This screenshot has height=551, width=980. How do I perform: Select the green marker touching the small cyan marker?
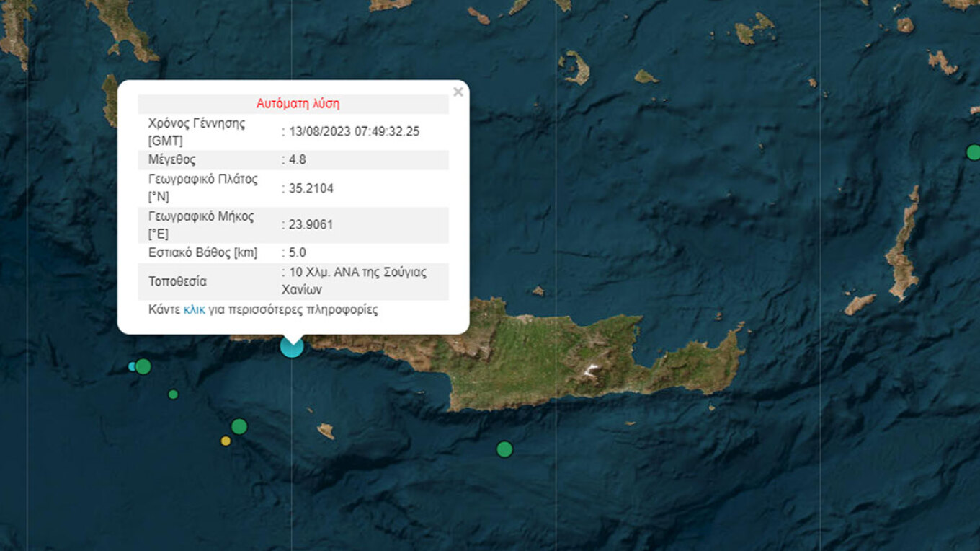point(143,366)
